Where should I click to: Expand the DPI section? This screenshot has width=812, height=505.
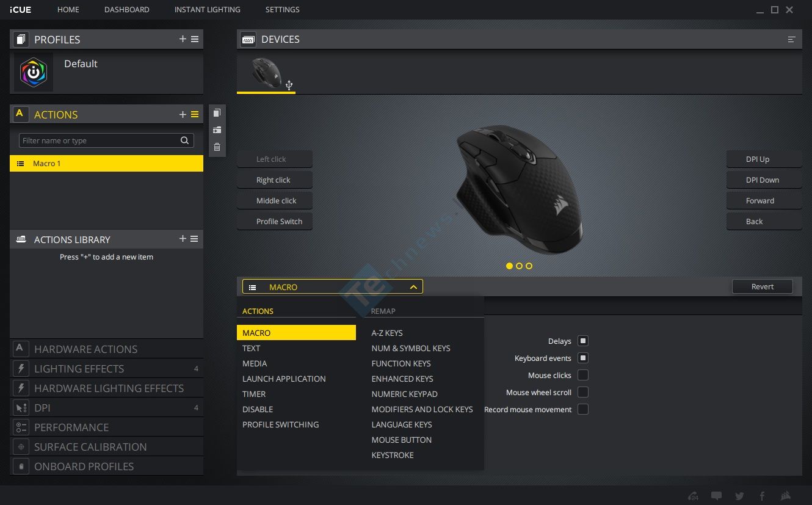point(107,408)
